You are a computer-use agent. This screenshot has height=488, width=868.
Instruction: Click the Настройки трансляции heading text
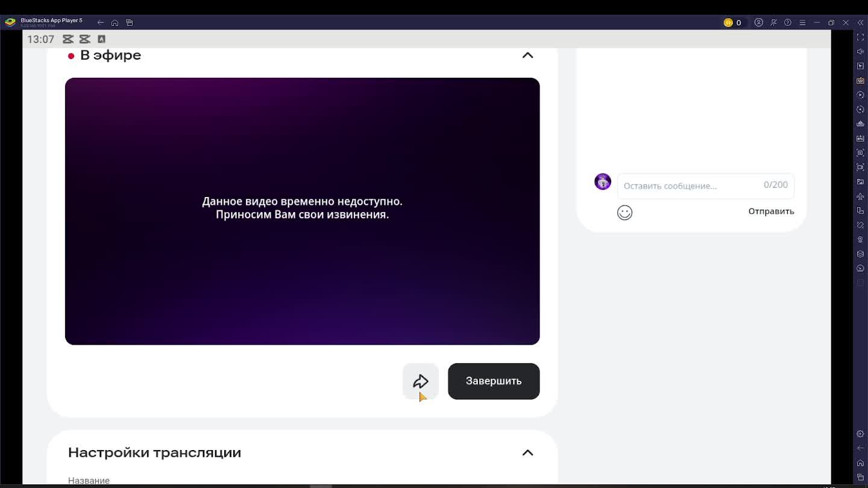click(x=154, y=453)
